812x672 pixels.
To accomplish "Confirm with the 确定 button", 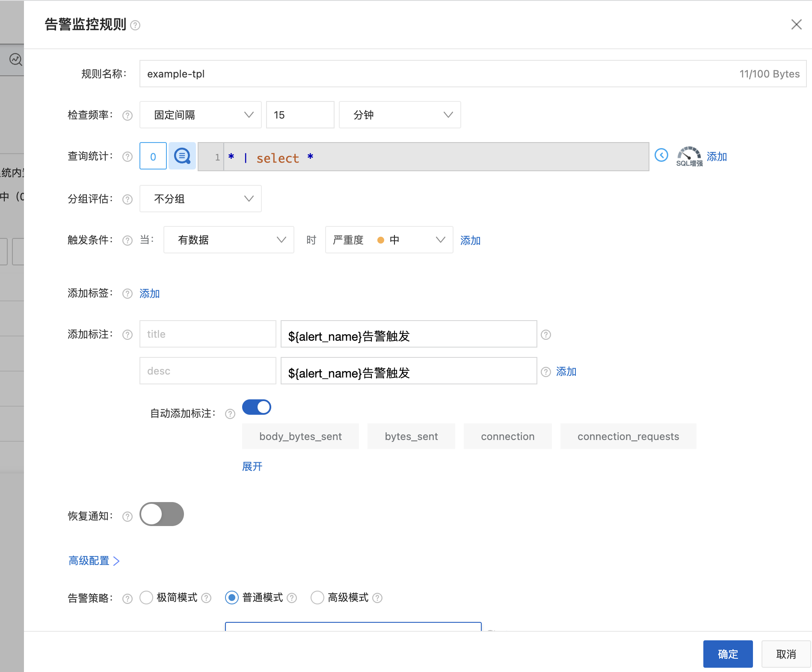I will [728, 654].
